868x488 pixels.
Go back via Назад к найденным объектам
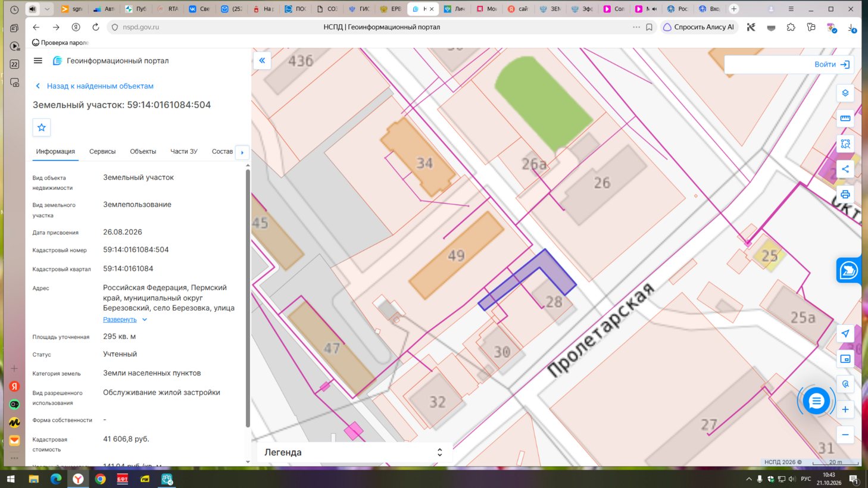(x=94, y=86)
